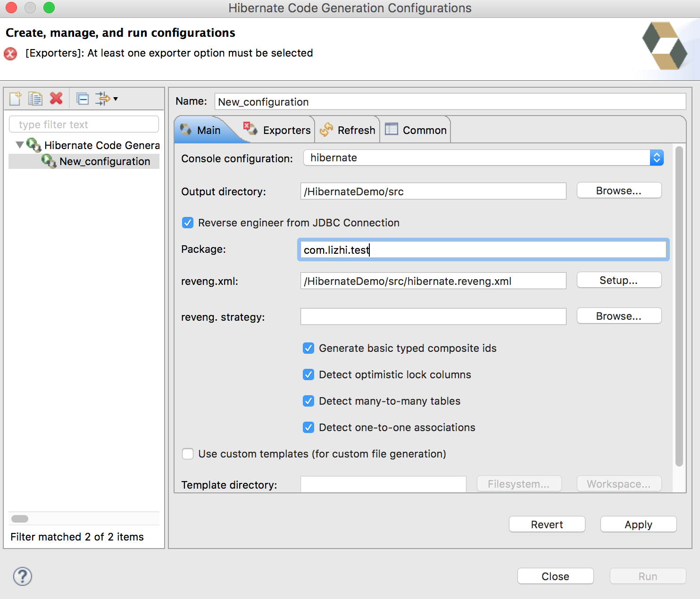The height and width of the screenshot is (599, 700).
Task: Open the Console configuration dropdown
Action: pyautogui.click(x=483, y=158)
